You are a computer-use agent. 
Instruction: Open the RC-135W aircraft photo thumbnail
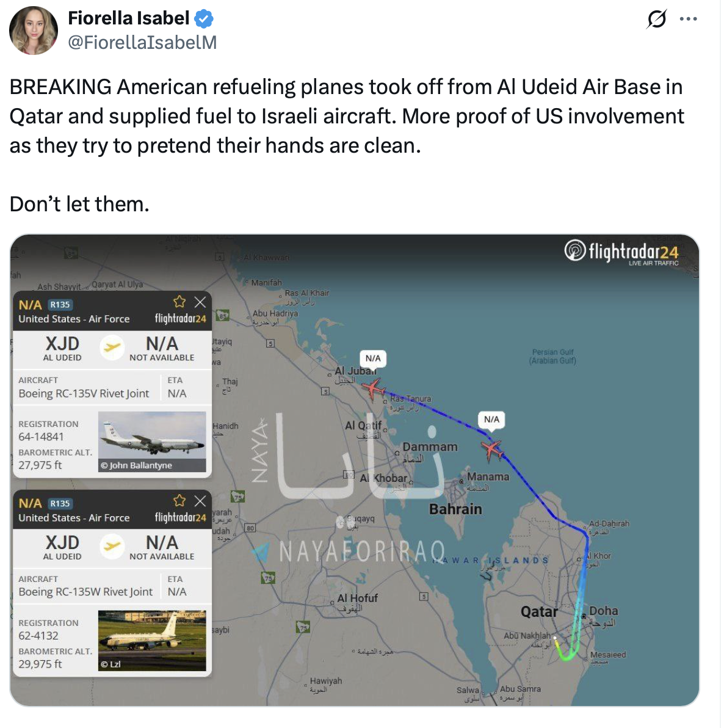[x=152, y=640]
